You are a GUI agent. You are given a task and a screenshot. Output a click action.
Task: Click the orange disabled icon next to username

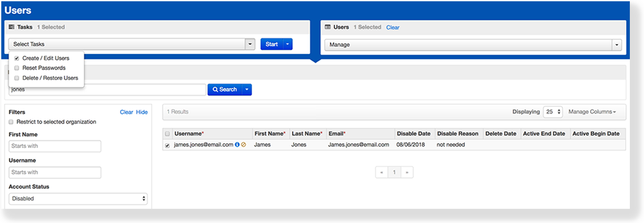(243, 145)
